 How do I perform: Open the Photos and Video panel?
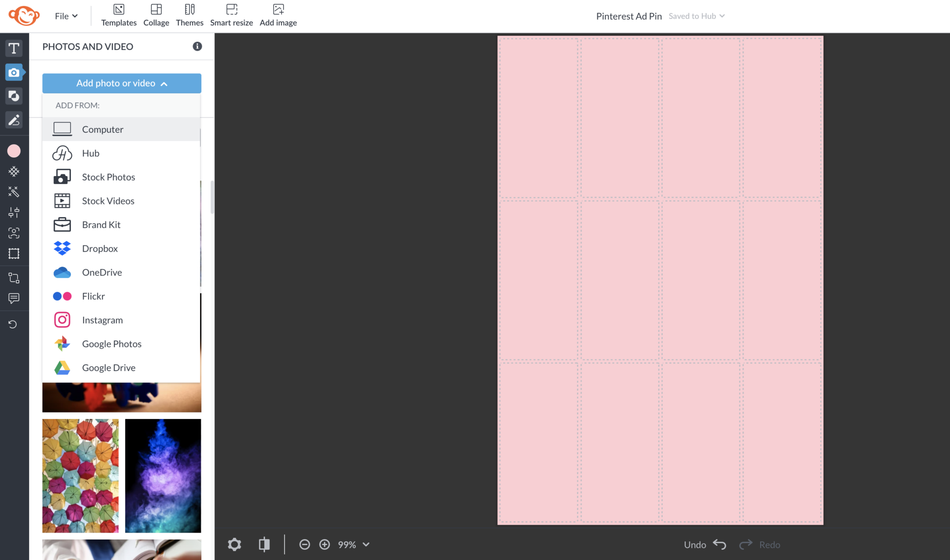point(14,72)
